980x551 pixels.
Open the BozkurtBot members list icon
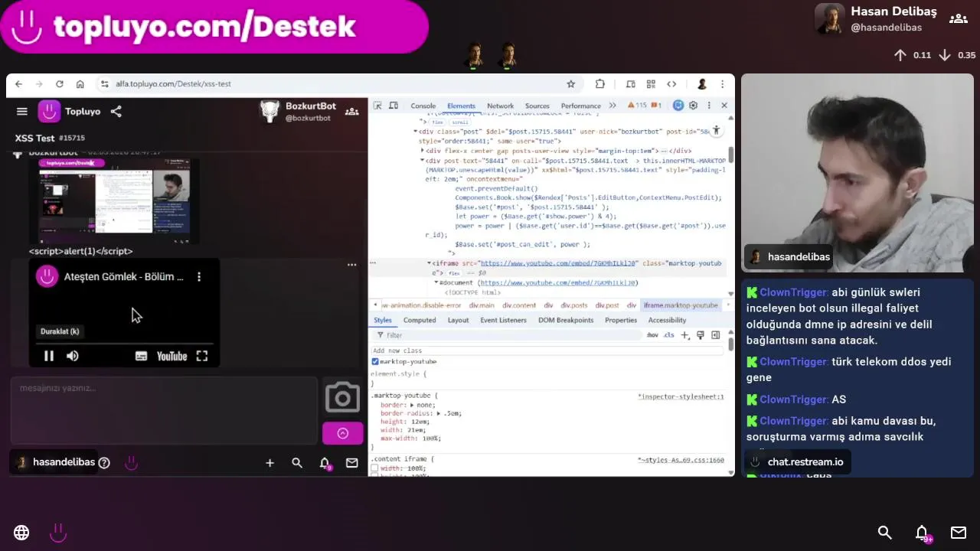(x=352, y=112)
